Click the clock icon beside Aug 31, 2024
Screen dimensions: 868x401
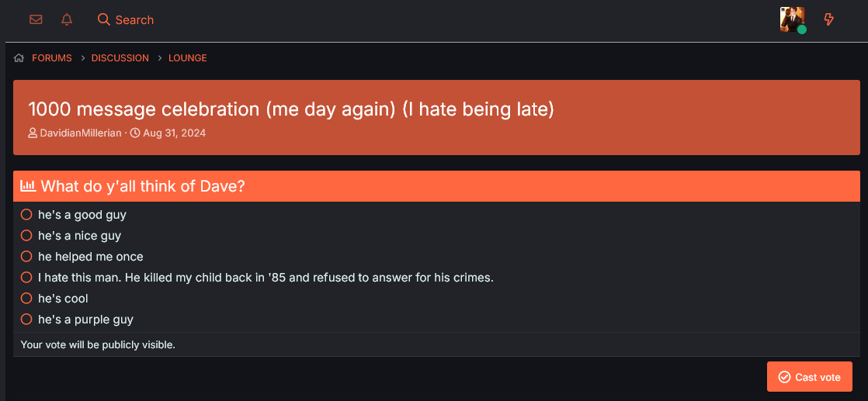coord(135,133)
